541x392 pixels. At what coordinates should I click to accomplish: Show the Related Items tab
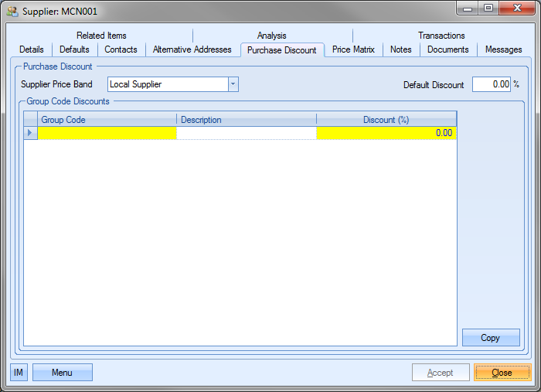point(101,36)
